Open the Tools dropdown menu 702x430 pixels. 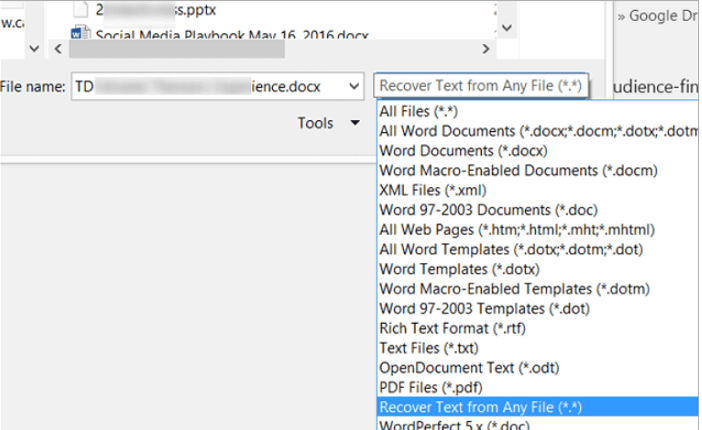point(329,123)
